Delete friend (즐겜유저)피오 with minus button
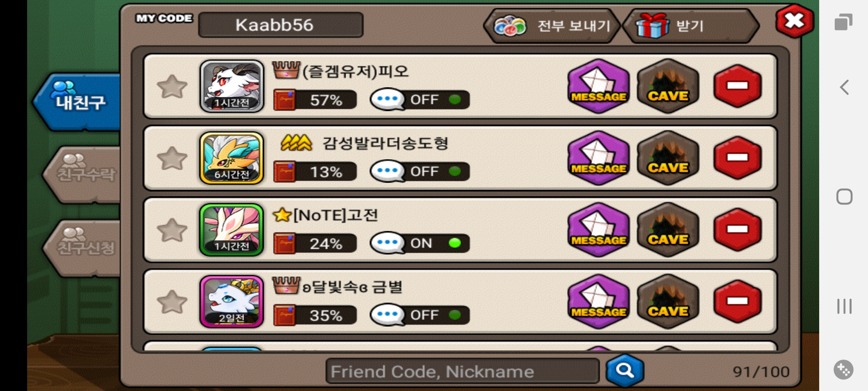The height and width of the screenshot is (391, 868). click(738, 86)
